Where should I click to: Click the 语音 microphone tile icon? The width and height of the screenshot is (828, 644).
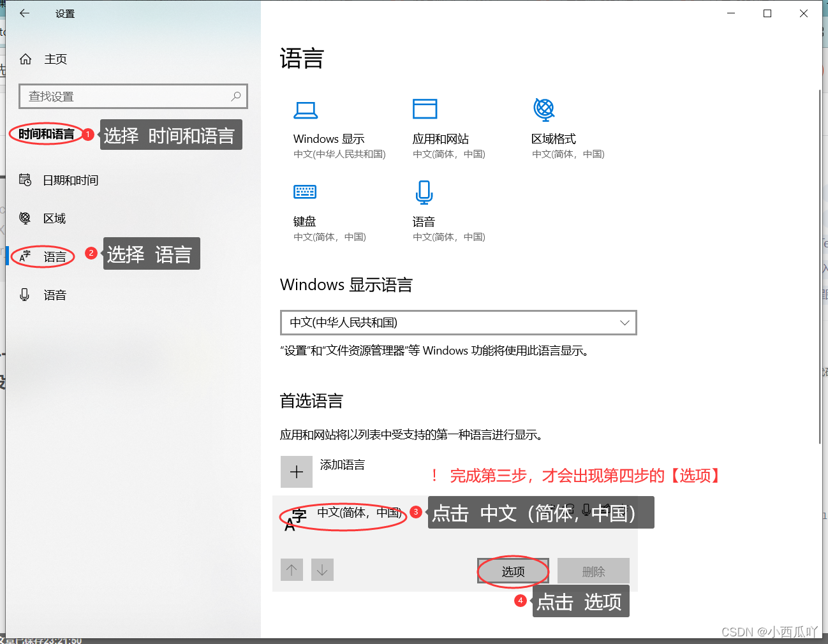click(424, 192)
